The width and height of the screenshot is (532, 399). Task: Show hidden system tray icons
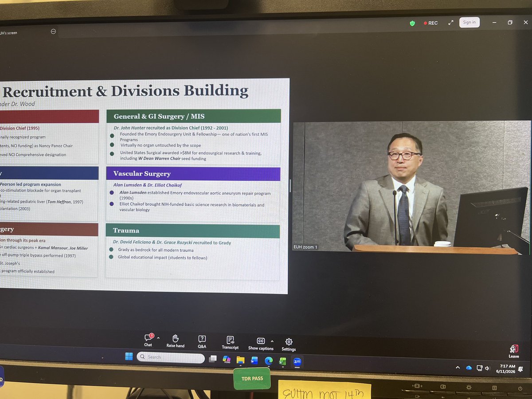coord(458,368)
